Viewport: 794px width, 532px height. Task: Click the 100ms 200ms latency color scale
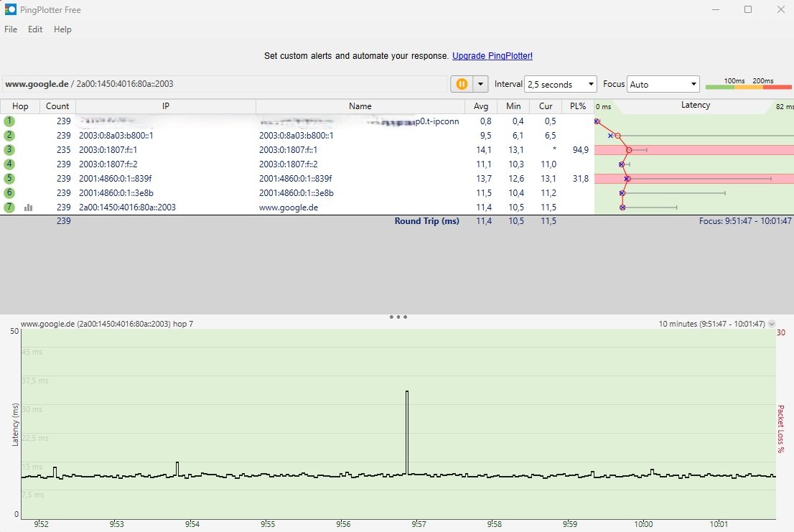[x=749, y=84]
